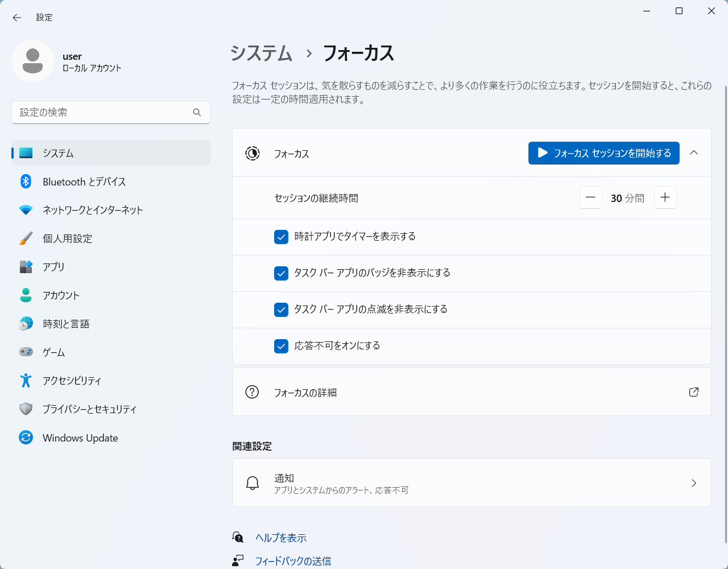Click the アクセシビリティ person icon

[26, 381]
